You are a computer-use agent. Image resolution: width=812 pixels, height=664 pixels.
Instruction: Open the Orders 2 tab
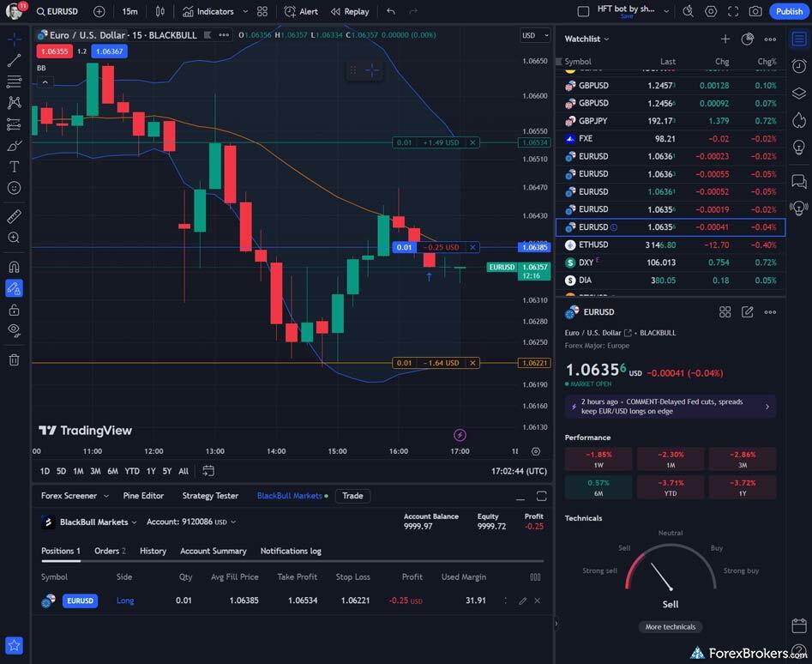coord(110,551)
